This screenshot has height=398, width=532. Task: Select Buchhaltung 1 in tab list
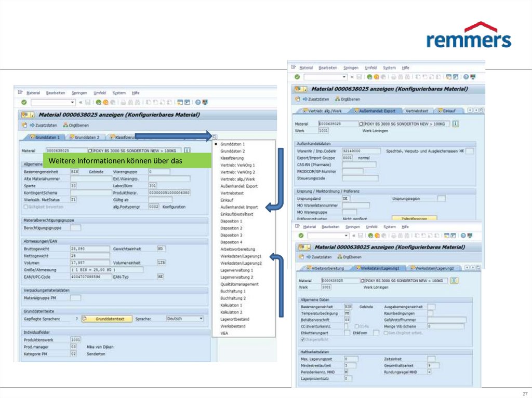233,291
